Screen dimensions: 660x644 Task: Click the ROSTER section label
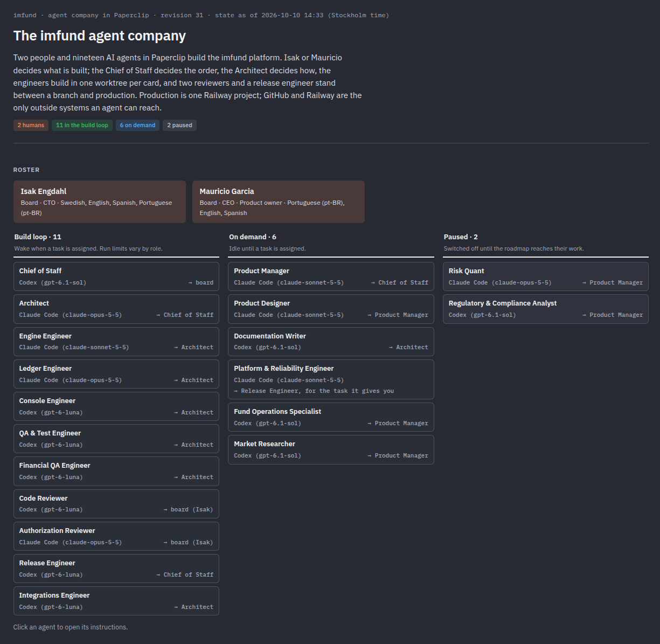26,170
